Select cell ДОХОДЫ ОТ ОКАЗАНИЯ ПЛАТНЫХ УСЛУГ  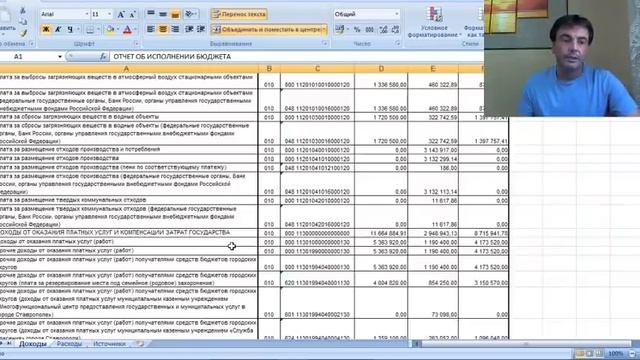(x=129, y=233)
